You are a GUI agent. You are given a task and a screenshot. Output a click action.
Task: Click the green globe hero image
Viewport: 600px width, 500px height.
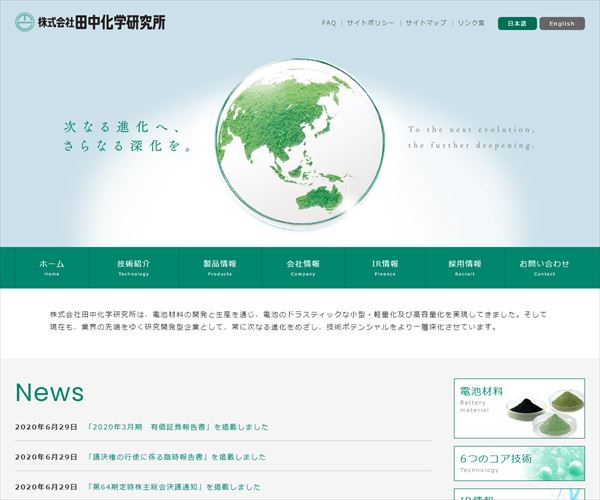click(300, 144)
